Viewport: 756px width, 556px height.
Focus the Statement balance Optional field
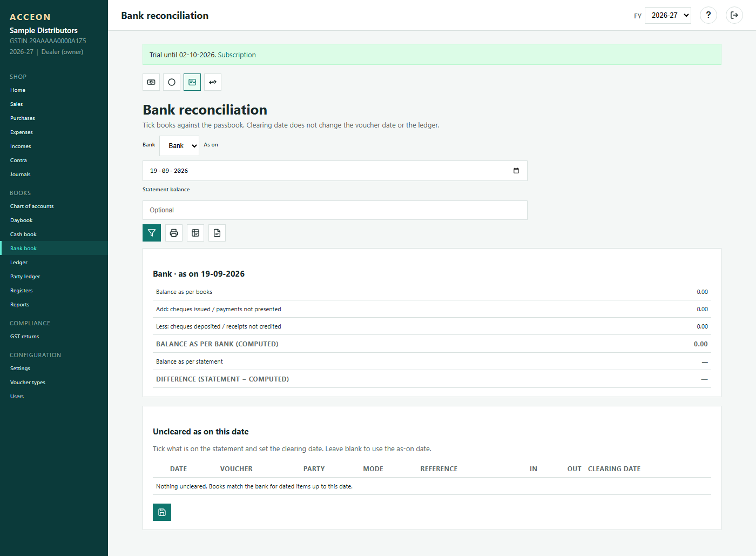(x=335, y=210)
